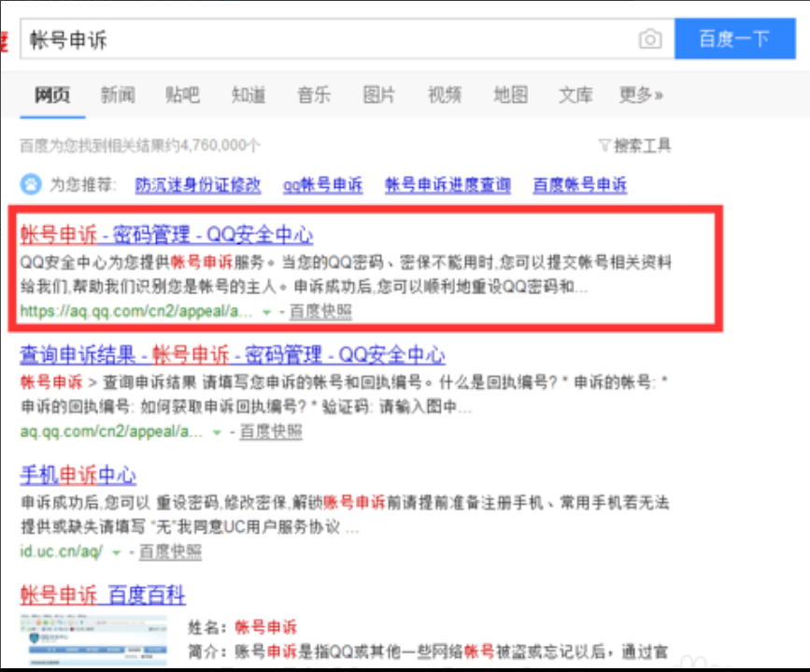Expand the 更多» more options dropdown
Screen dimensions: 810x672
[x=639, y=95]
